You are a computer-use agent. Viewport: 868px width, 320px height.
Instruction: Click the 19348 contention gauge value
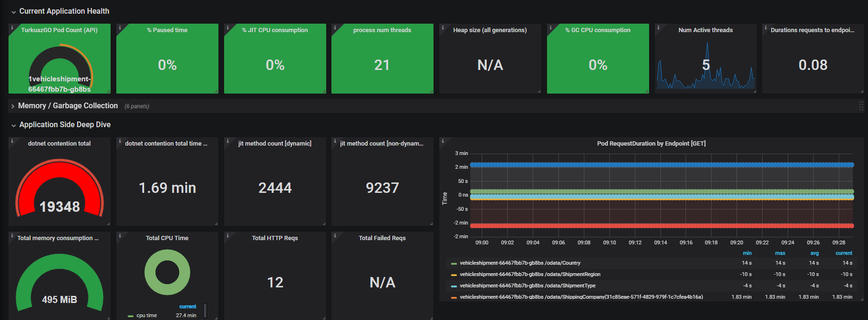click(60, 207)
